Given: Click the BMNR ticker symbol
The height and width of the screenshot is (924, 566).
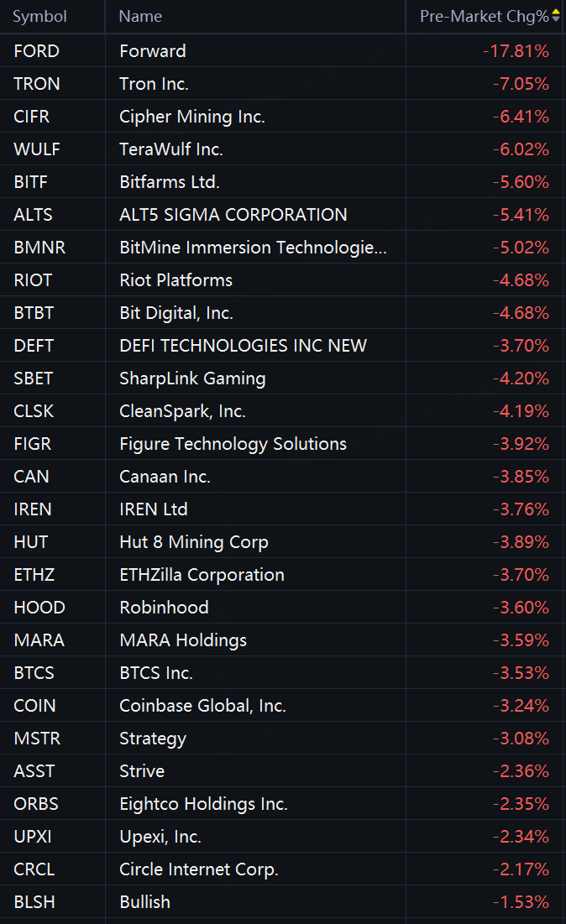Looking at the screenshot, I should click(39, 248).
